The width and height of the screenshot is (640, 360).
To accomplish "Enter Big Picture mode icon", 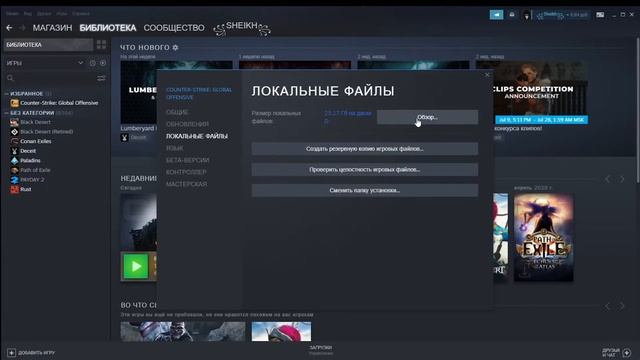I will [600, 15].
